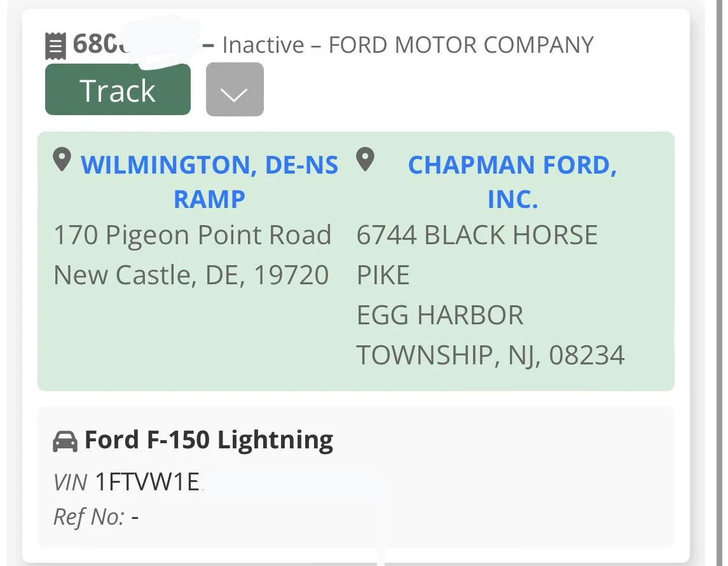The image size is (728, 566).
Task: Click the italic VIN label
Action: [71, 483]
